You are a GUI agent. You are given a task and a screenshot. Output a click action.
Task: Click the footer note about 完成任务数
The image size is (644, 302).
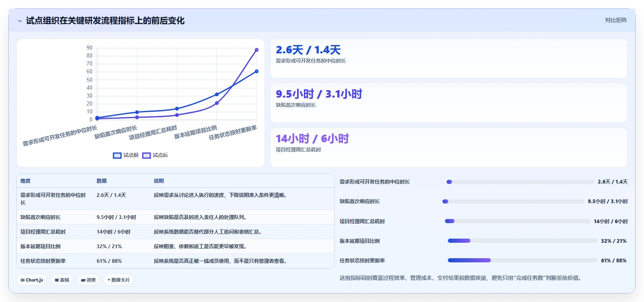click(460, 278)
